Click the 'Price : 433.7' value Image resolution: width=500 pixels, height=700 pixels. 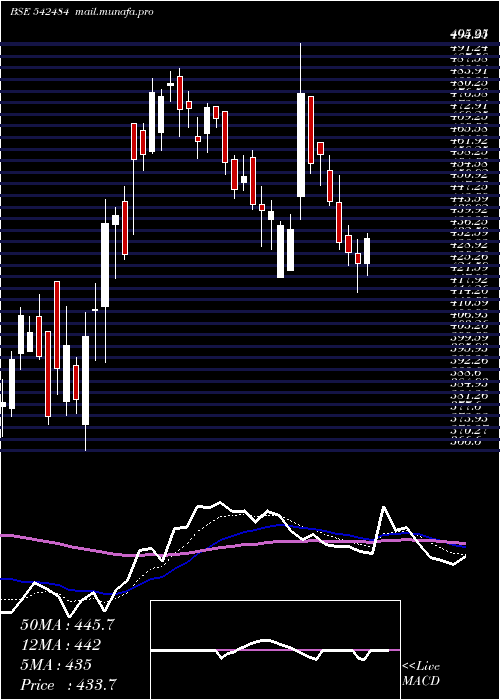click(x=69, y=685)
